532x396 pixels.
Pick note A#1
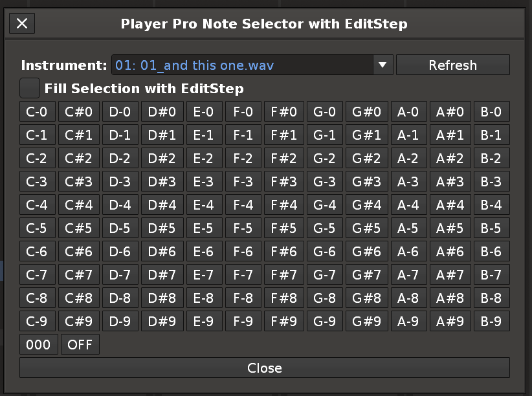click(x=450, y=135)
